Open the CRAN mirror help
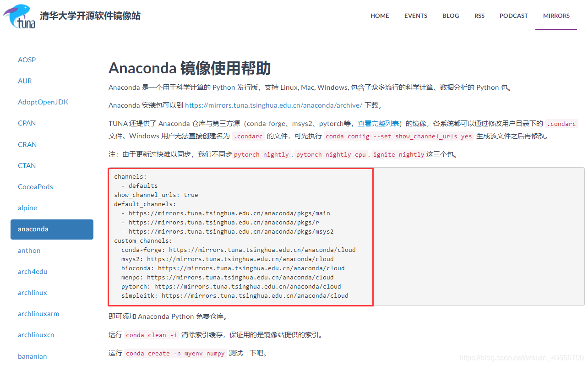Screen dimensions: 588x366 point(27,145)
